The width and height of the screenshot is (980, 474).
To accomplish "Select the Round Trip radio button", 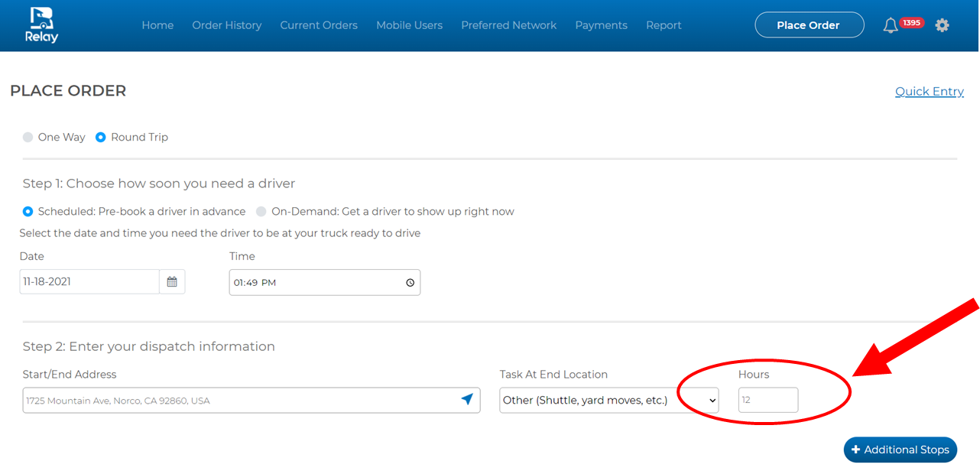I will 101,138.
